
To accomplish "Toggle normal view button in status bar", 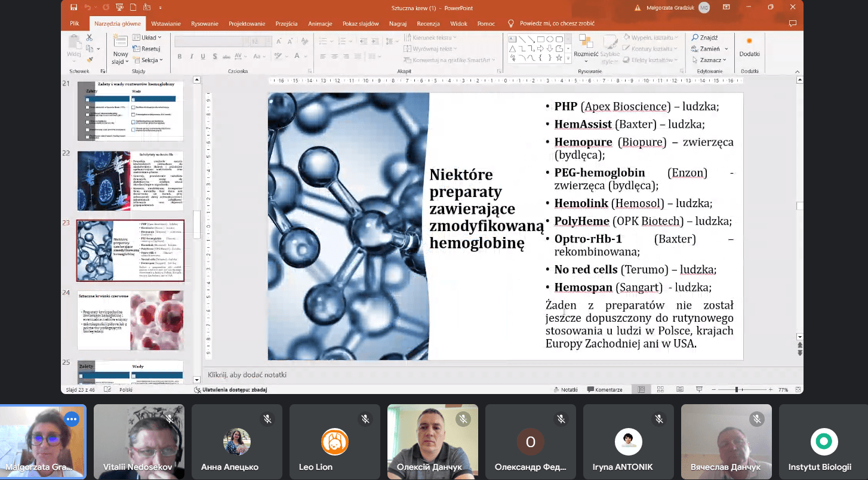I will pos(641,389).
